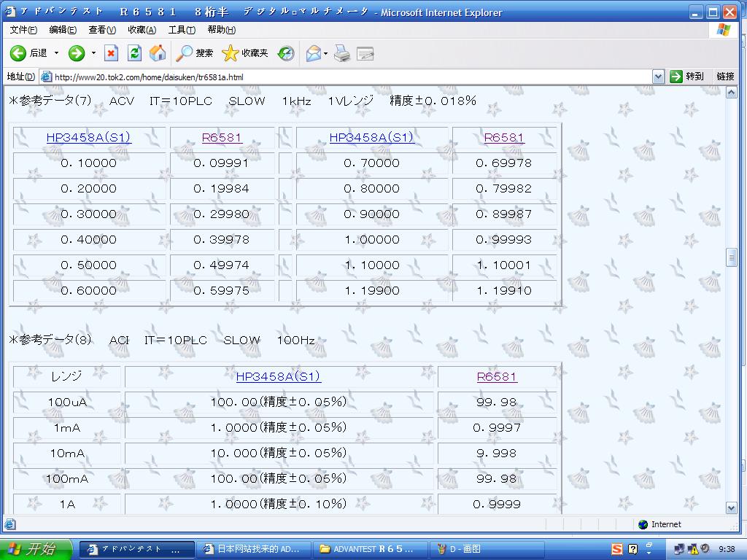
Task: Expand the Forward button history dropdown
Action: pyautogui.click(x=93, y=52)
